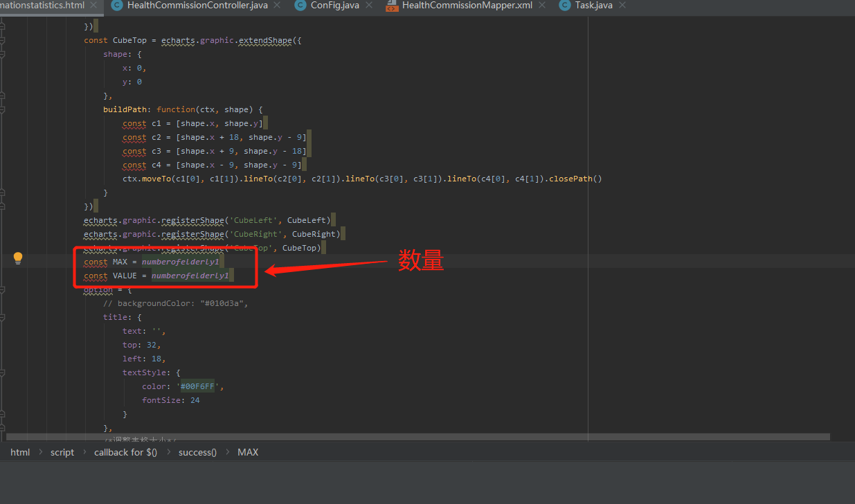
Task: Close the ConFig.java tab
Action: (x=369, y=6)
